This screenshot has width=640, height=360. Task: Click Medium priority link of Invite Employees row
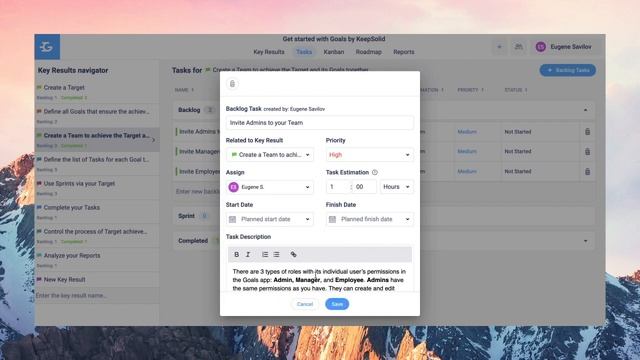tap(467, 171)
